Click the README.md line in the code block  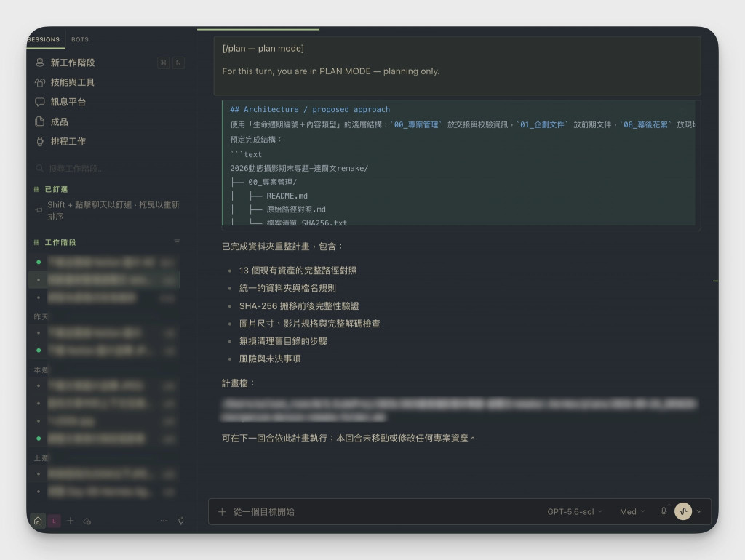[x=287, y=196]
